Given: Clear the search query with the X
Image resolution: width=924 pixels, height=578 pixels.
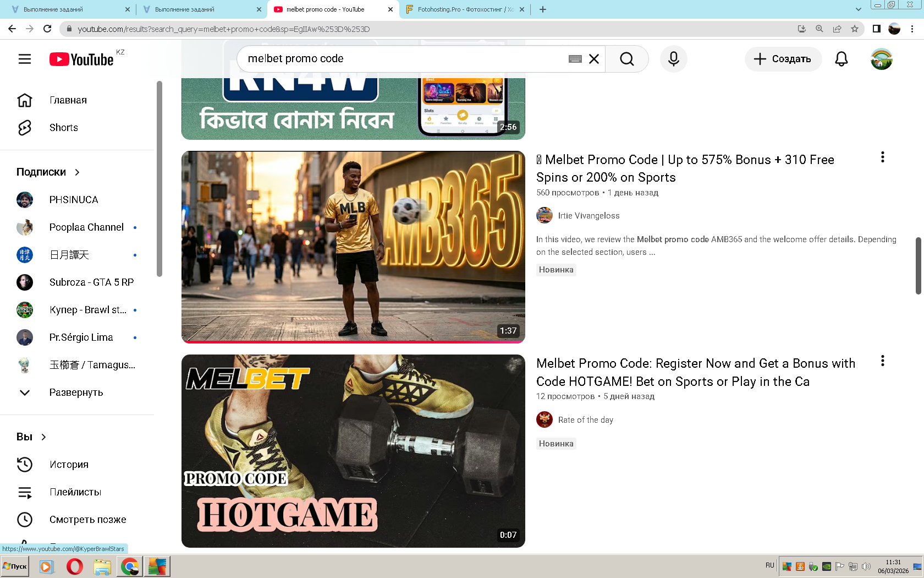Looking at the screenshot, I should pos(594,59).
